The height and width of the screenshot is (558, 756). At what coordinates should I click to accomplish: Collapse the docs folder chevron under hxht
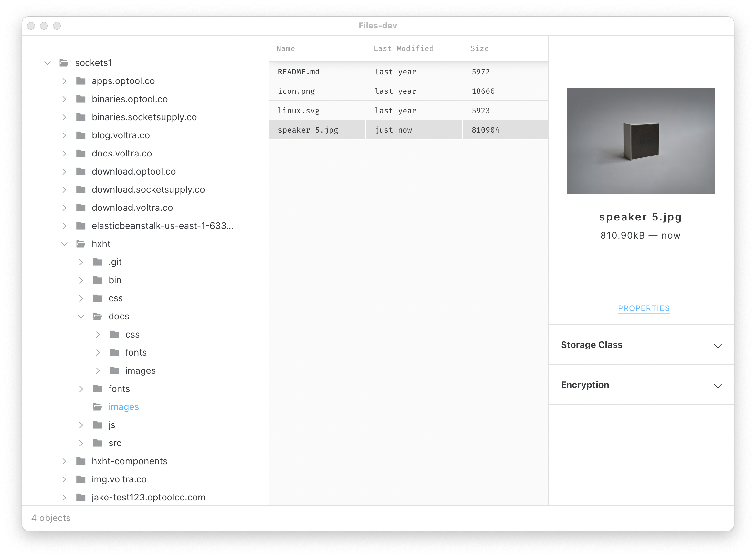point(81,317)
